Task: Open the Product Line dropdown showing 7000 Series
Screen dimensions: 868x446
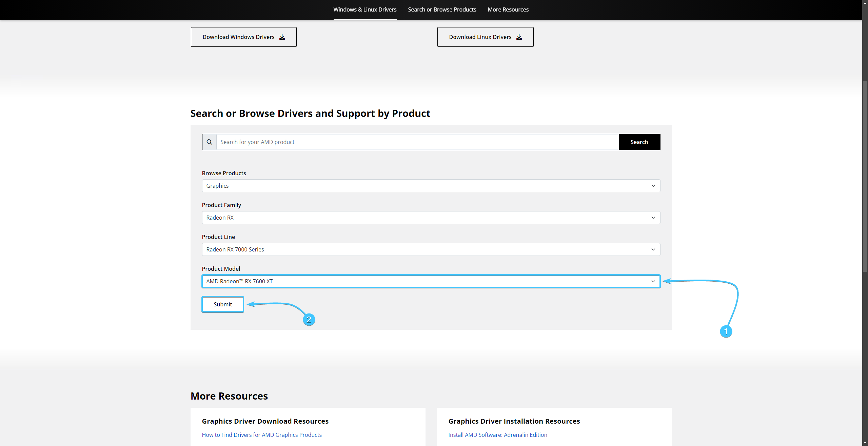Action: 431,249
